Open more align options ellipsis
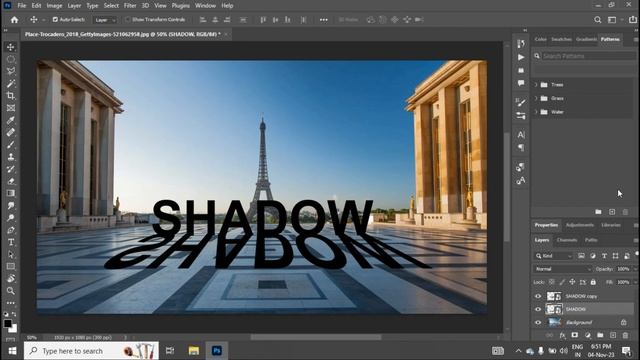Viewport: 640px width, 360px height. pos(324,20)
